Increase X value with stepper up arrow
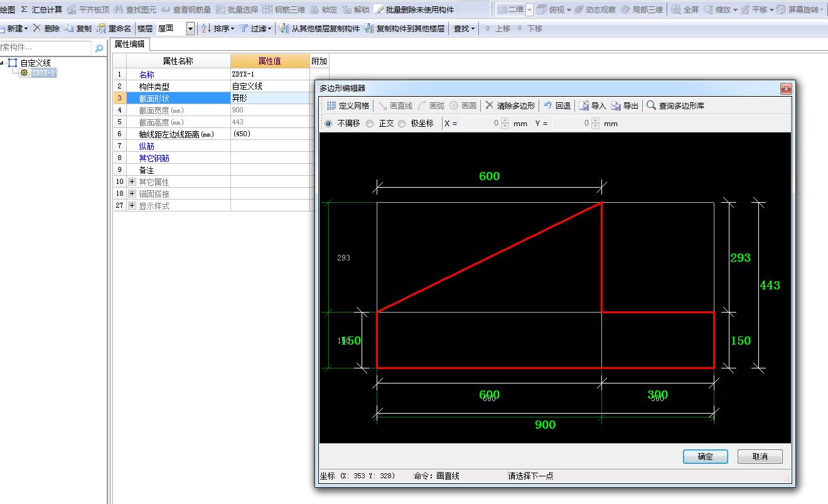Screen dimensions: 828x504 [x=505, y=121]
